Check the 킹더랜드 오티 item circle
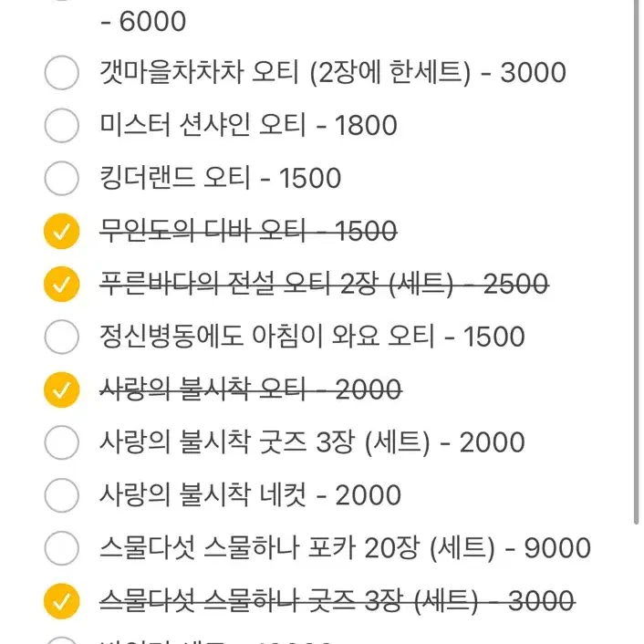 pos(62,178)
